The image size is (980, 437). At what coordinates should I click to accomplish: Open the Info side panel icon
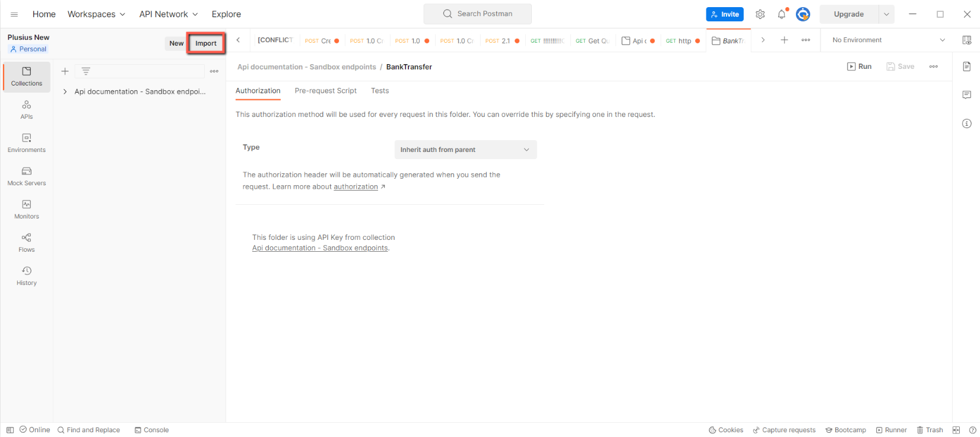[967, 123]
